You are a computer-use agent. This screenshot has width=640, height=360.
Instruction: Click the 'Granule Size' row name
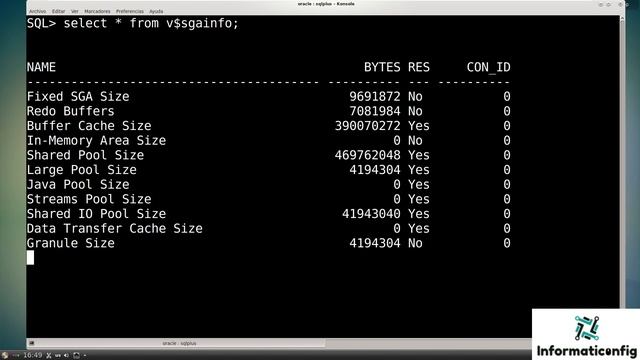(x=71, y=243)
